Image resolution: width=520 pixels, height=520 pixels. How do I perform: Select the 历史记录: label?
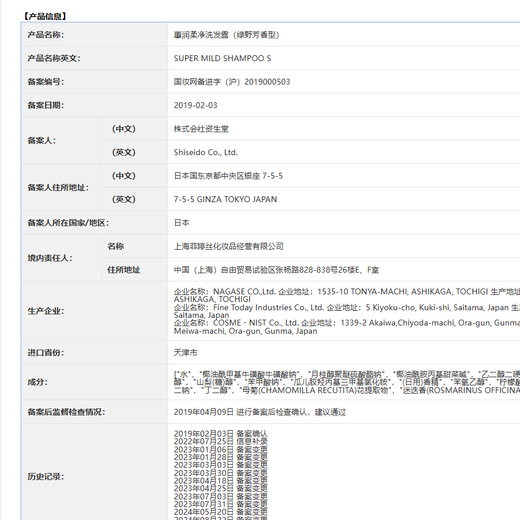tap(45, 476)
